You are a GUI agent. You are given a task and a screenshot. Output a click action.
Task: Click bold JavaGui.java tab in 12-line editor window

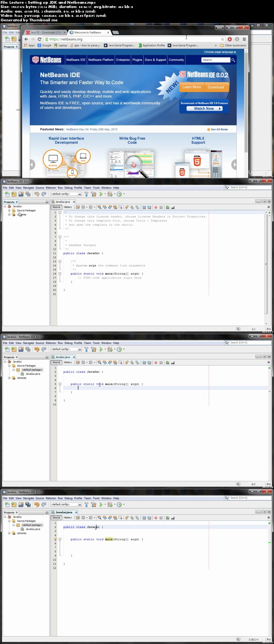tap(64, 512)
